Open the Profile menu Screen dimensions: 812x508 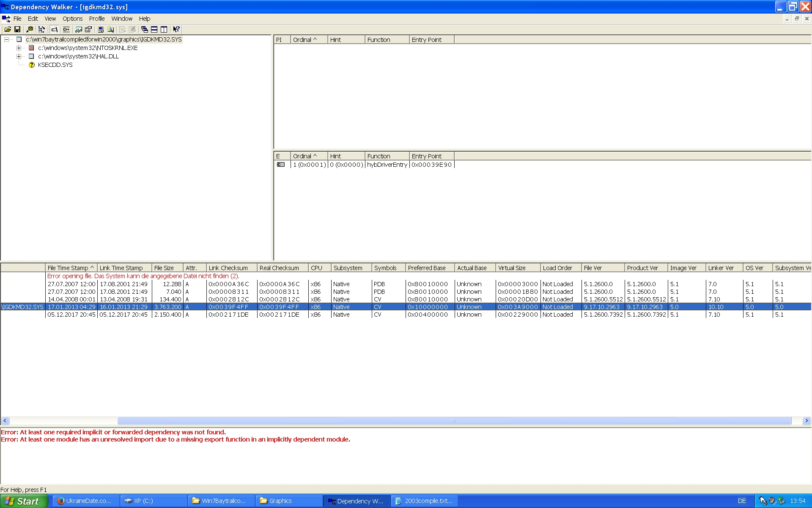[97, 19]
